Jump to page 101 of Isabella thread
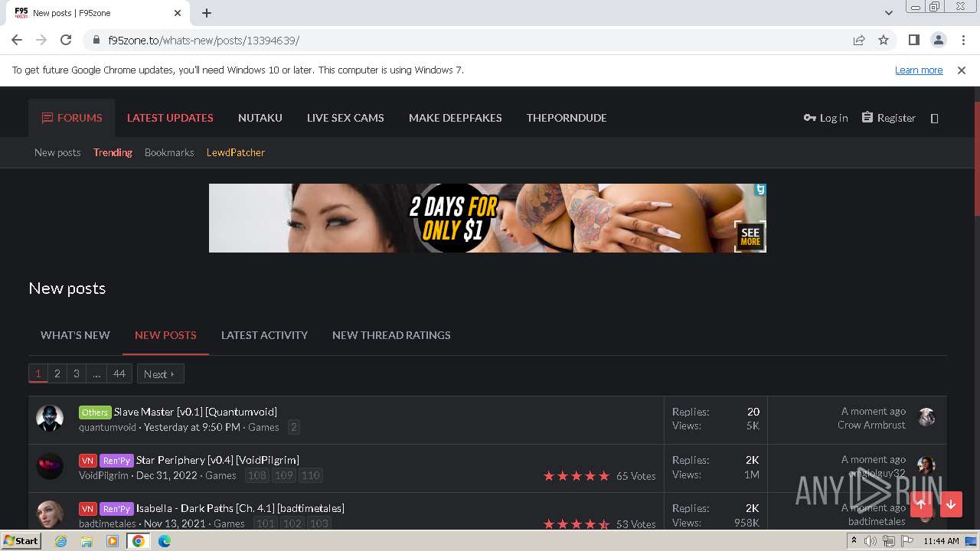Viewport: 980px width, 551px height. pos(265,523)
